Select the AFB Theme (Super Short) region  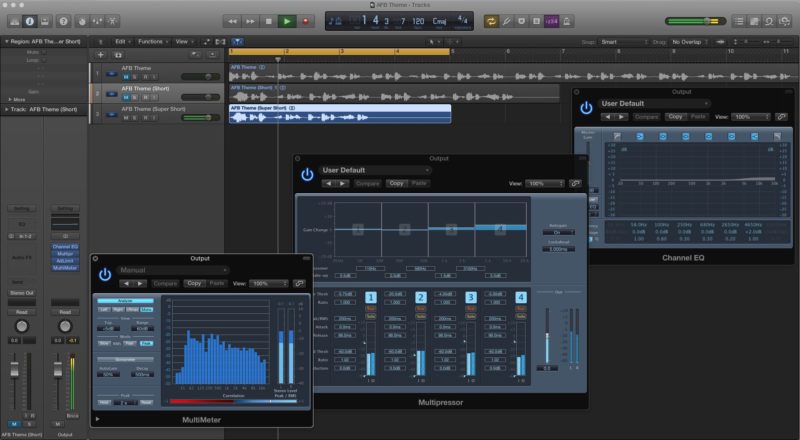click(340, 114)
